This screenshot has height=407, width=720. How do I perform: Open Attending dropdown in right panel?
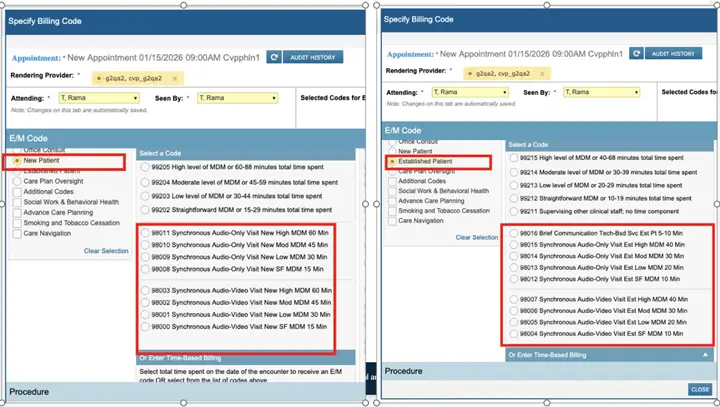coord(505,92)
